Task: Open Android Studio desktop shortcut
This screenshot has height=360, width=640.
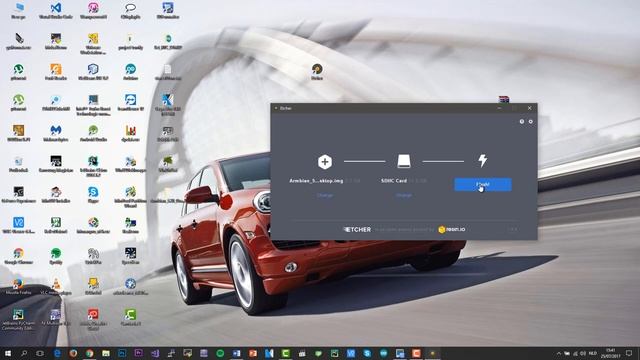Action: click(x=93, y=133)
